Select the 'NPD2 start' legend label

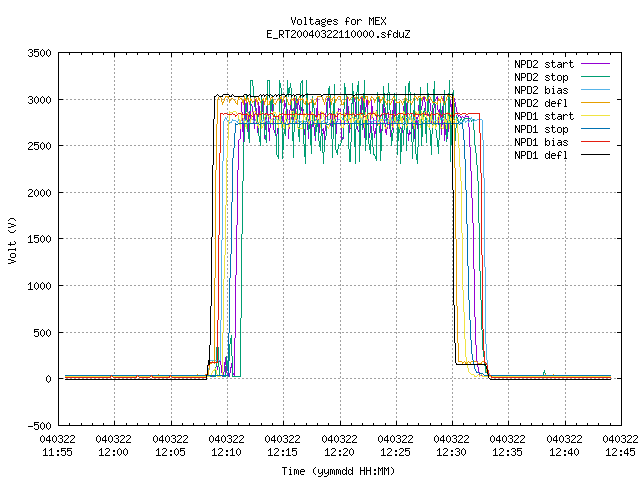[x=544, y=64]
